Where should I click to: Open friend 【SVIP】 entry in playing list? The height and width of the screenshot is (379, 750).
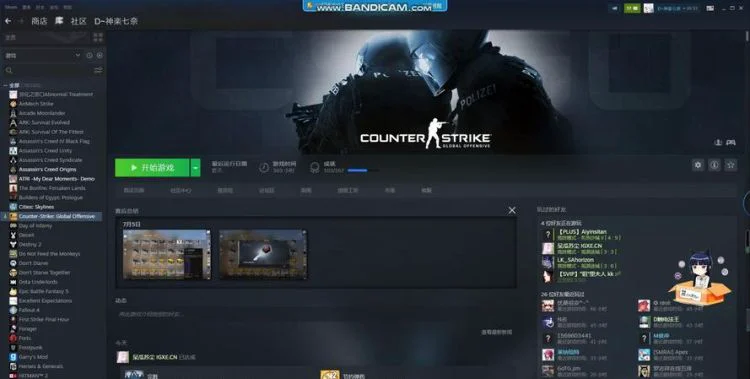(x=581, y=275)
